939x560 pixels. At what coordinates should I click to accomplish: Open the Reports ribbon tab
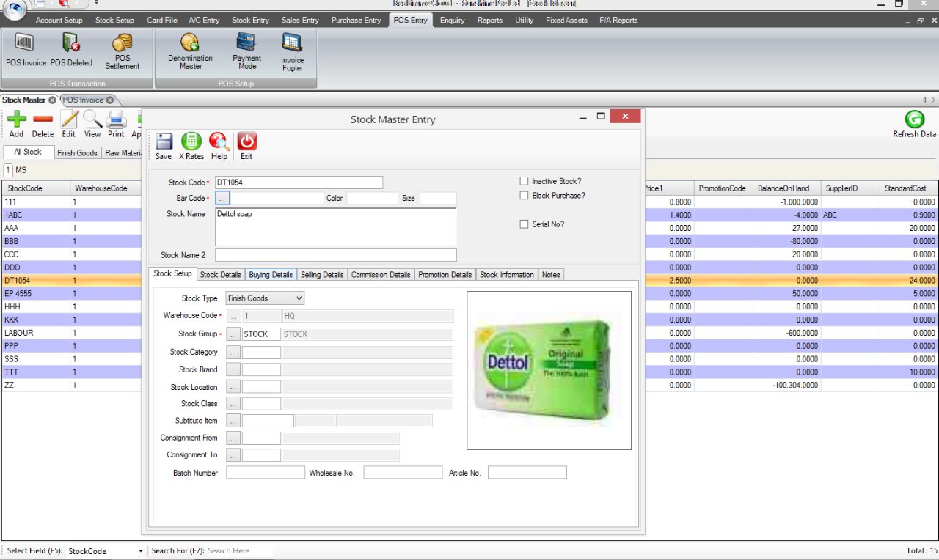pyautogui.click(x=489, y=20)
